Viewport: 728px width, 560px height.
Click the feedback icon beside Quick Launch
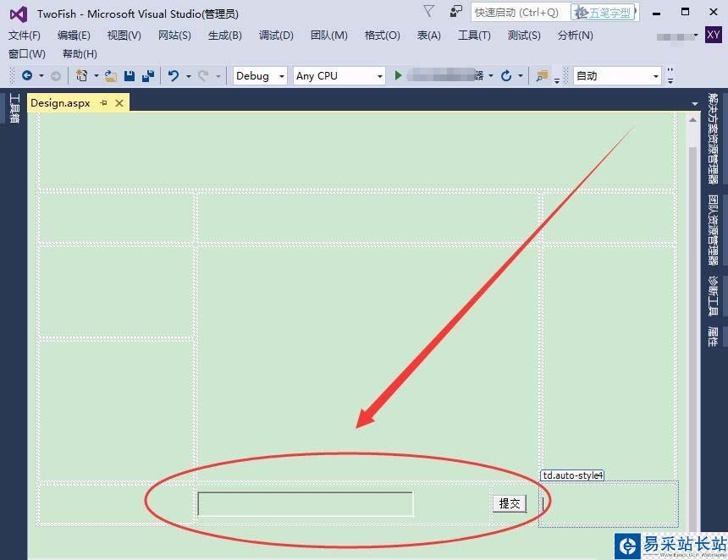[456, 11]
